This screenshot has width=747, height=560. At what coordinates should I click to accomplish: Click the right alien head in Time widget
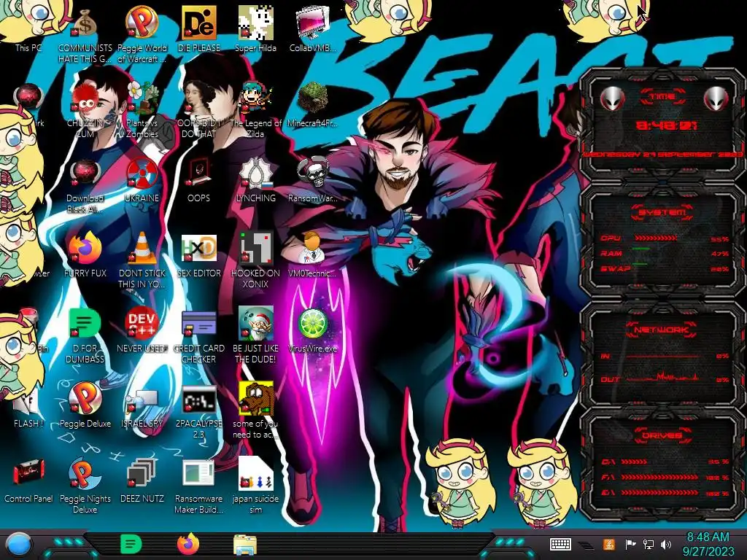tap(716, 98)
